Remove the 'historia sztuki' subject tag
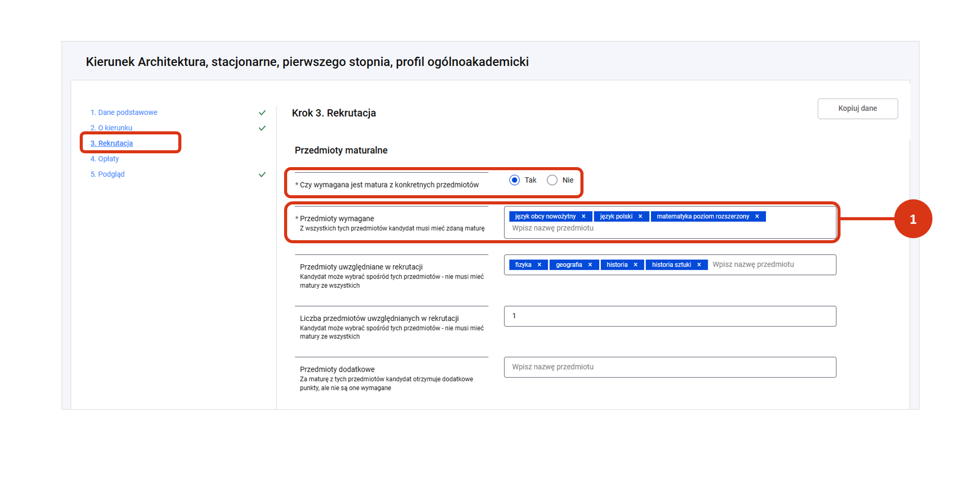Screen dimensions: 980x486 click(699, 265)
